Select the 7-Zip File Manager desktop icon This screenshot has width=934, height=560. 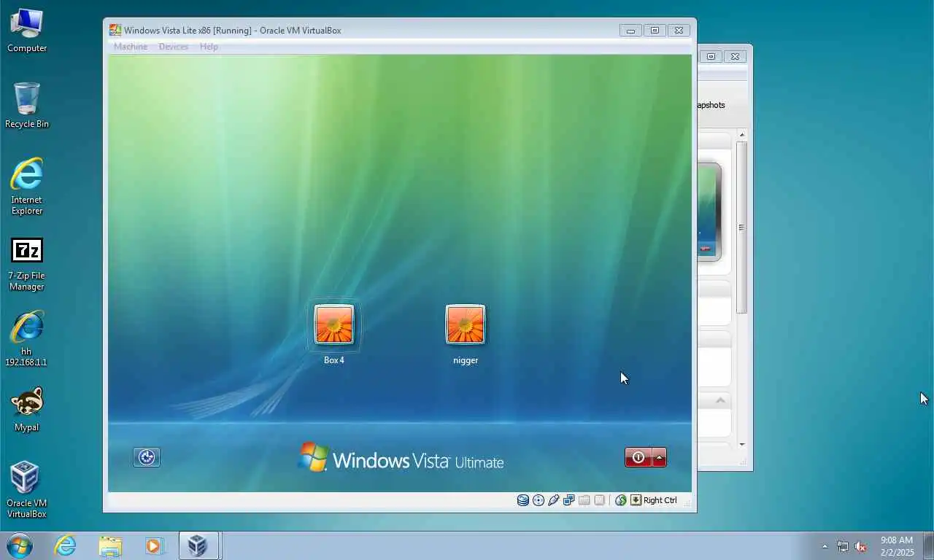(x=27, y=264)
